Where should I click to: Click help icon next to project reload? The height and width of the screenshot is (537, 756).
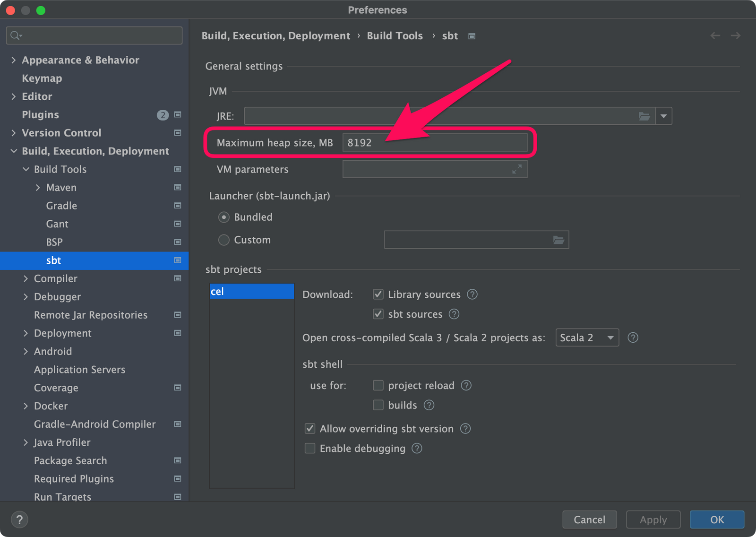[x=466, y=386]
